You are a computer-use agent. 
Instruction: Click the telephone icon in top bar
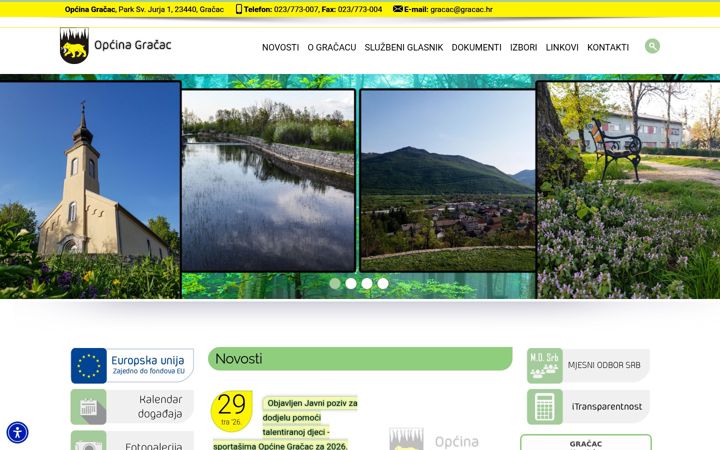(x=239, y=9)
